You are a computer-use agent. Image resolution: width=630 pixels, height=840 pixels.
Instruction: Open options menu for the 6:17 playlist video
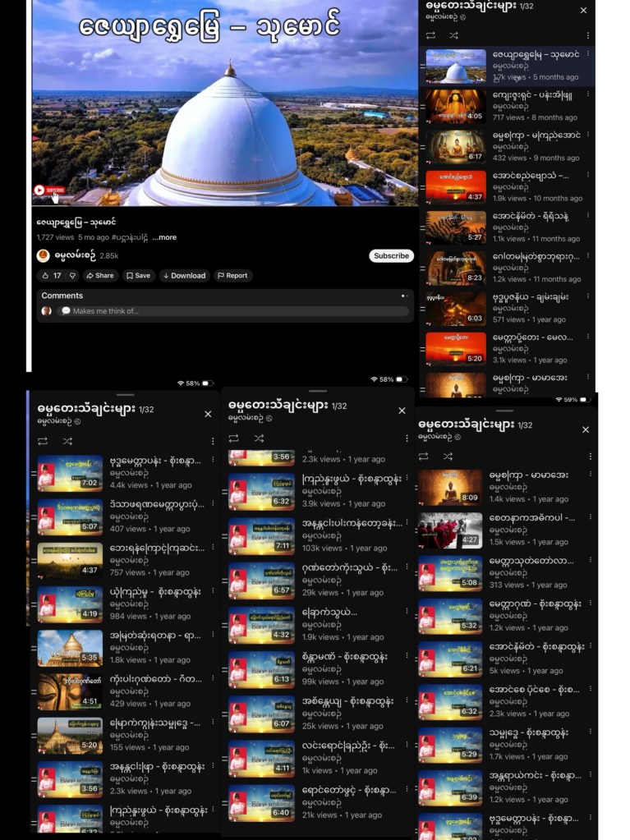[x=588, y=135]
